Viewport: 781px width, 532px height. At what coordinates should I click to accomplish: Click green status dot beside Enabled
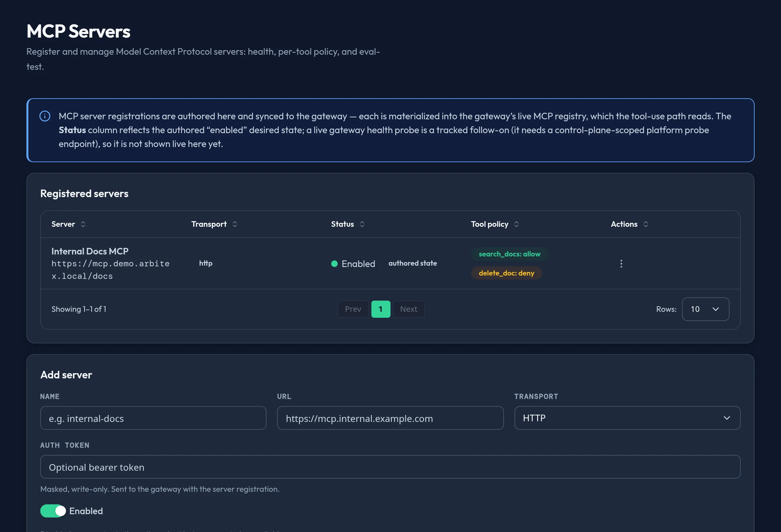pos(334,264)
